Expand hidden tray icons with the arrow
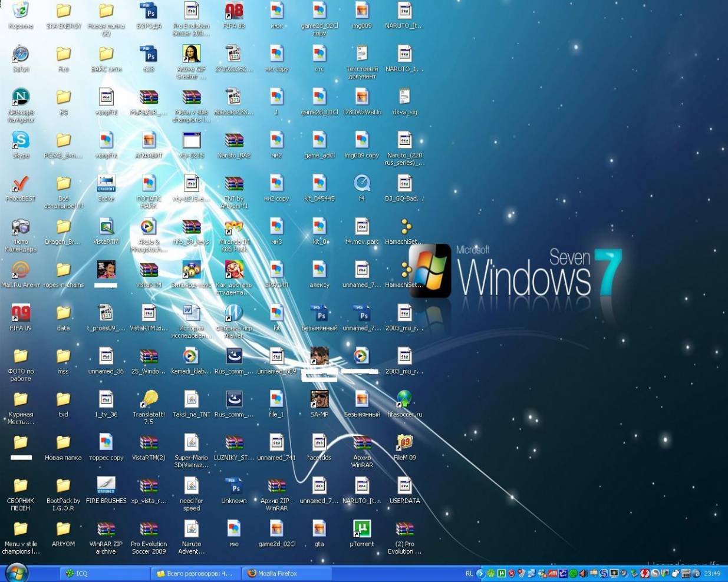 480,573
